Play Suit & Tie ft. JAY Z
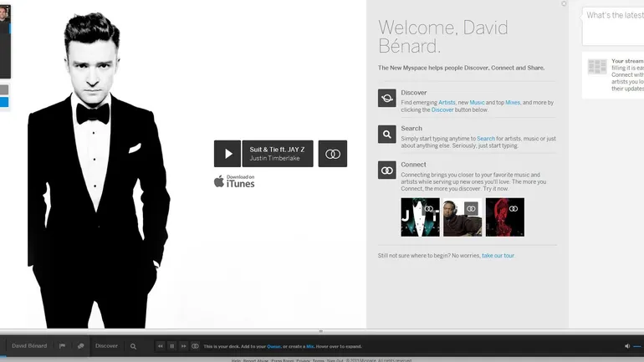The height and width of the screenshot is (362, 644). (227, 154)
